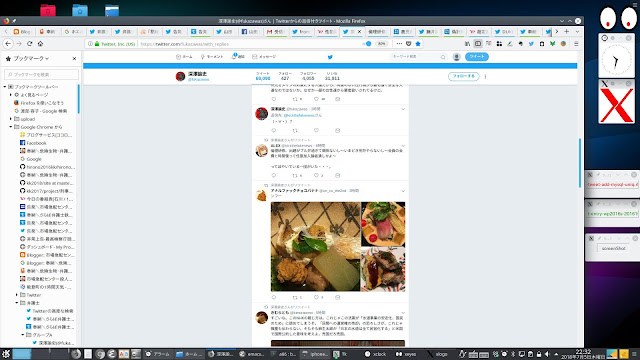The height and width of the screenshot is (360, 640).
Task: Click the blue Tweet compose button
Action: click(477, 57)
